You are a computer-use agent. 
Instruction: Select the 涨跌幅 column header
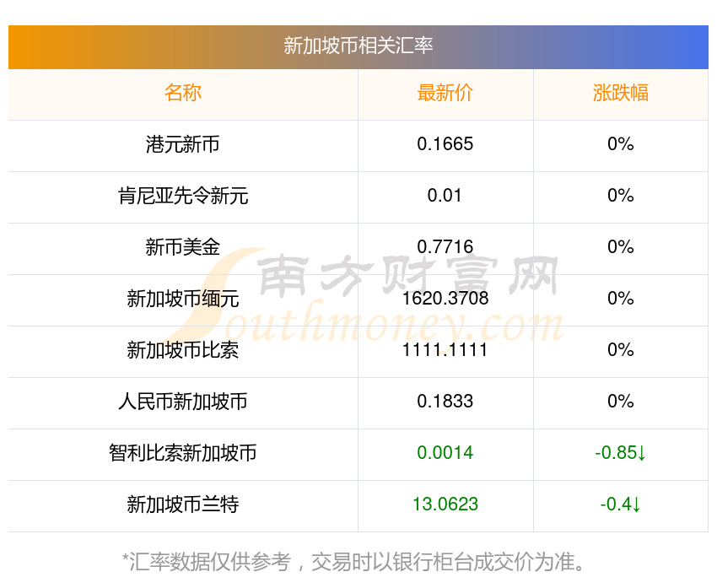point(621,93)
